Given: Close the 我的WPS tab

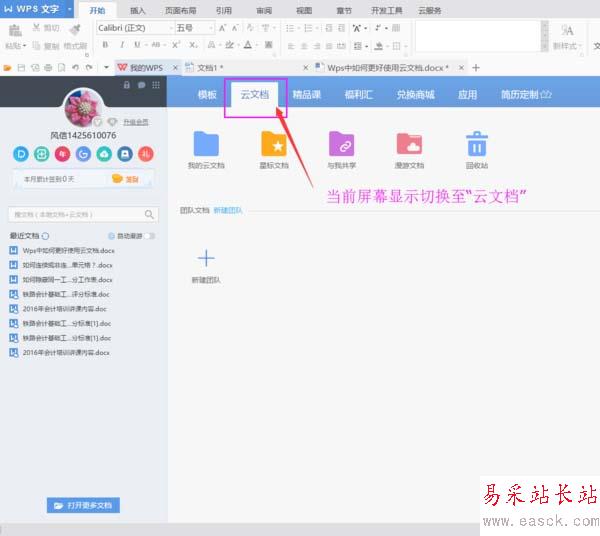Looking at the screenshot, I should (175, 68).
